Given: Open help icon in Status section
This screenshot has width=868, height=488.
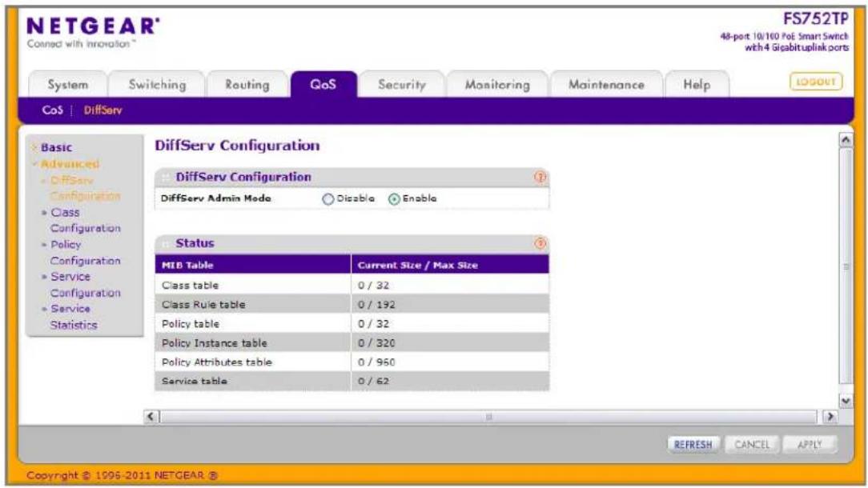Looking at the screenshot, I should click(x=540, y=243).
